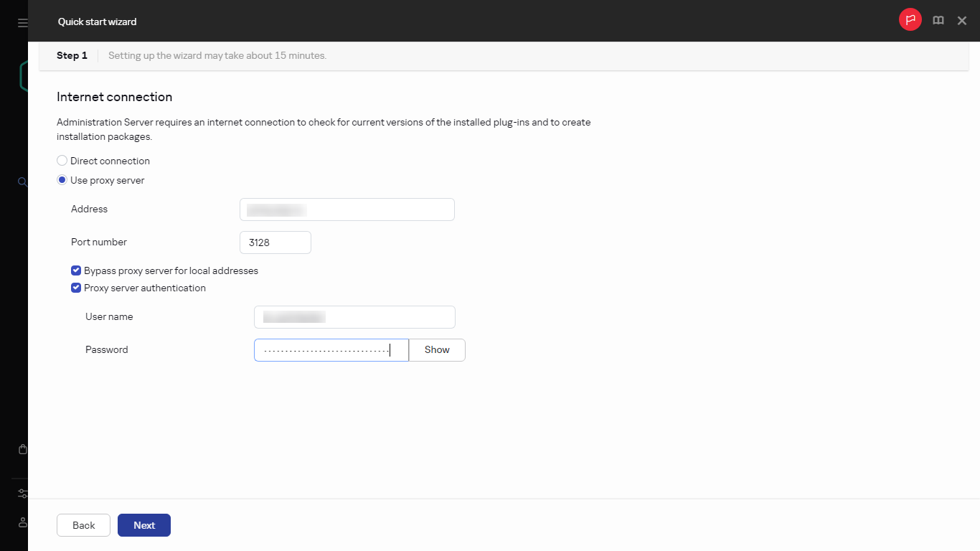Click Show to reveal the password

tap(436, 349)
